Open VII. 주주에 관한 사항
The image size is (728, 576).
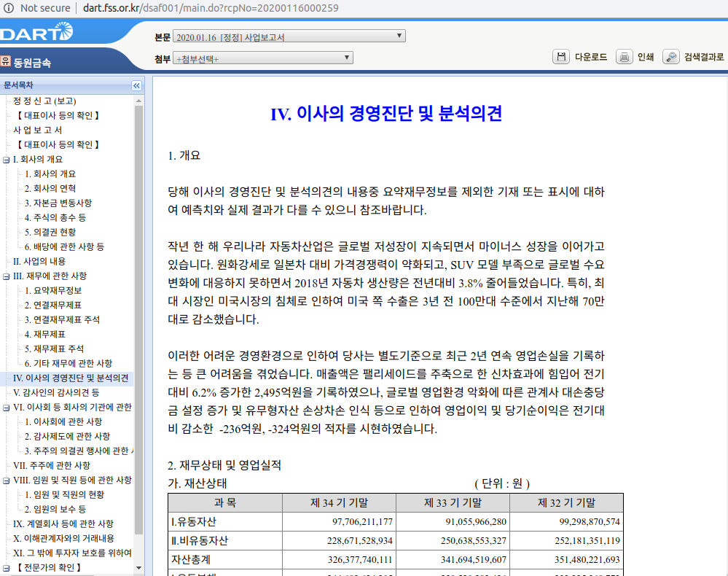(x=52, y=465)
